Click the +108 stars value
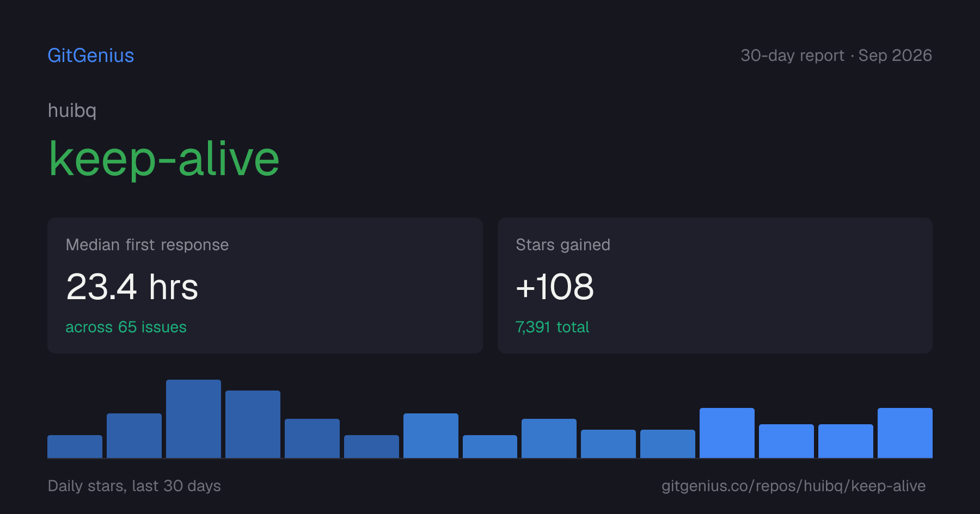The height and width of the screenshot is (514, 980). pos(555,287)
